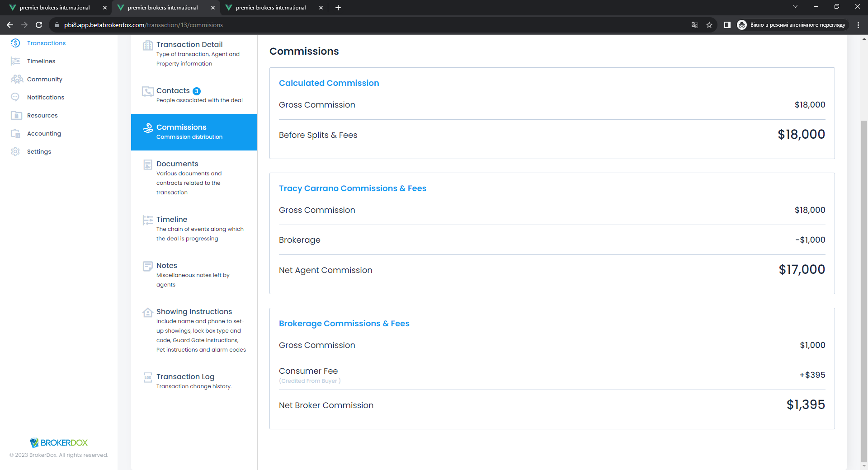Click the Community people icon
The image size is (868, 470).
point(17,79)
